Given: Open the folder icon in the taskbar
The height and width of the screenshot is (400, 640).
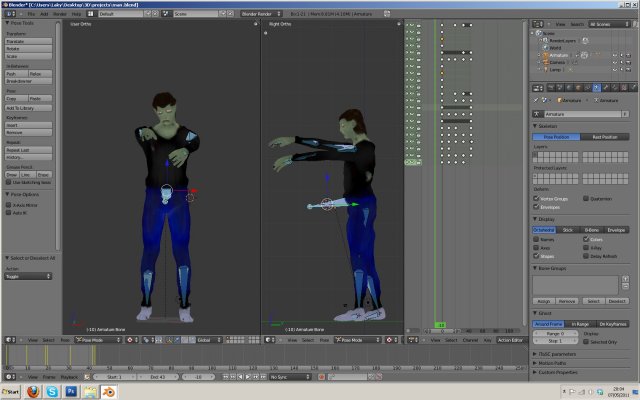Looking at the screenshot, I should [x=90, y=392].
